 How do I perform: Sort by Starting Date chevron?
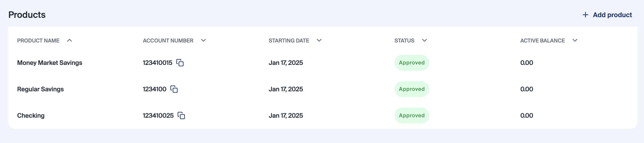(x=319, y=40)
